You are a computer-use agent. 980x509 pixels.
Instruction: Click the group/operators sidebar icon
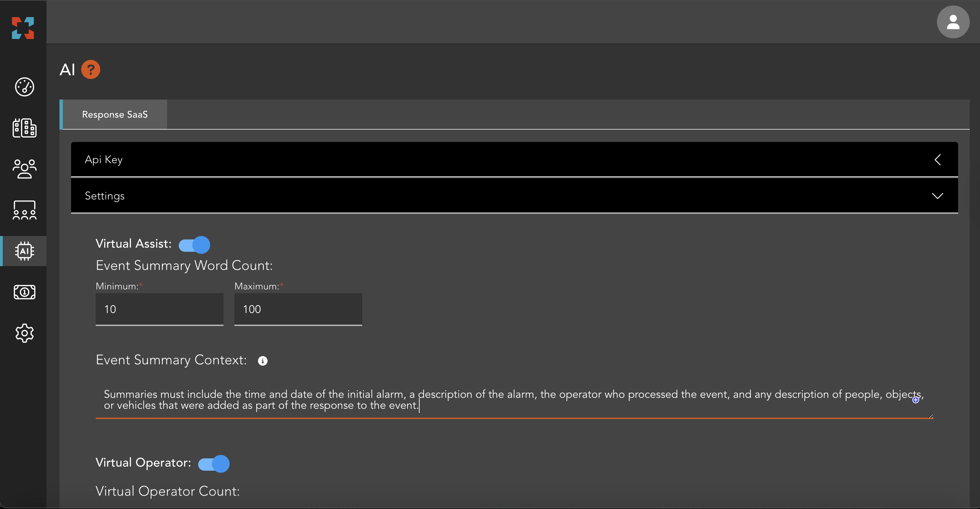[24, 210]
